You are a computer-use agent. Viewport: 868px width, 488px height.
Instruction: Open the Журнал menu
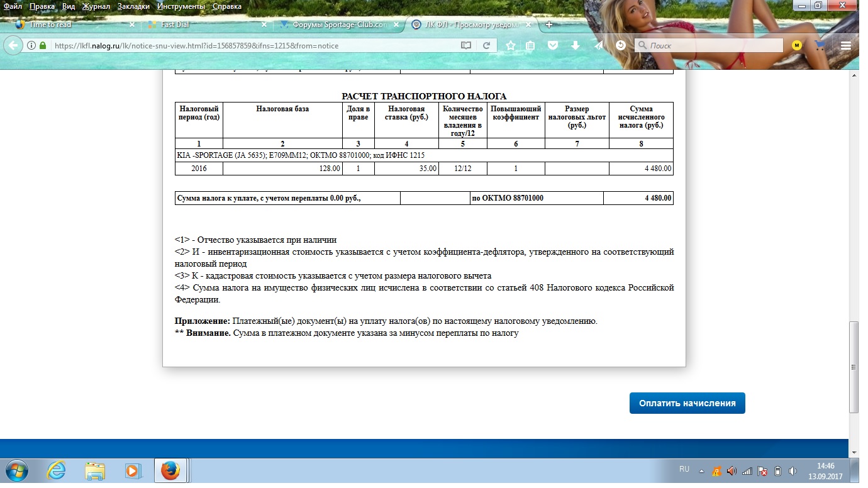(x=96, y=6)
